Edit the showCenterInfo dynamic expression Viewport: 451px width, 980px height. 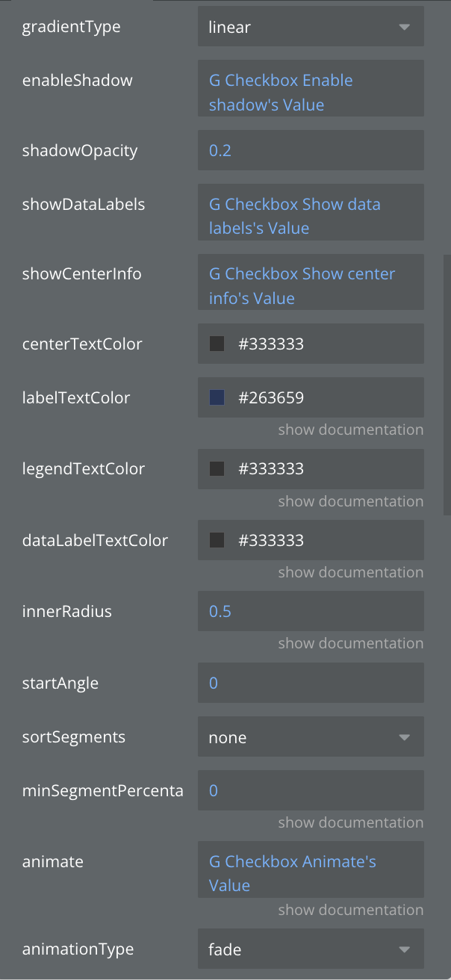pos(311,286)
